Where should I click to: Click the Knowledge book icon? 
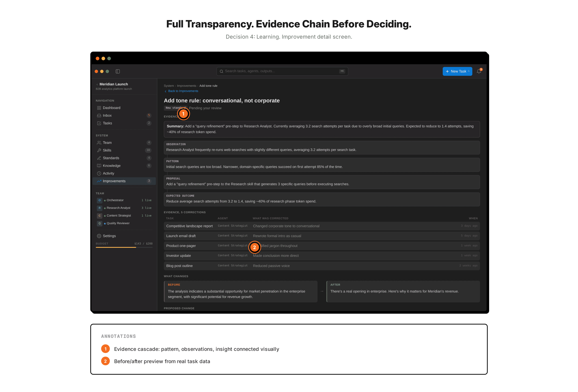(x=99, y=166)
